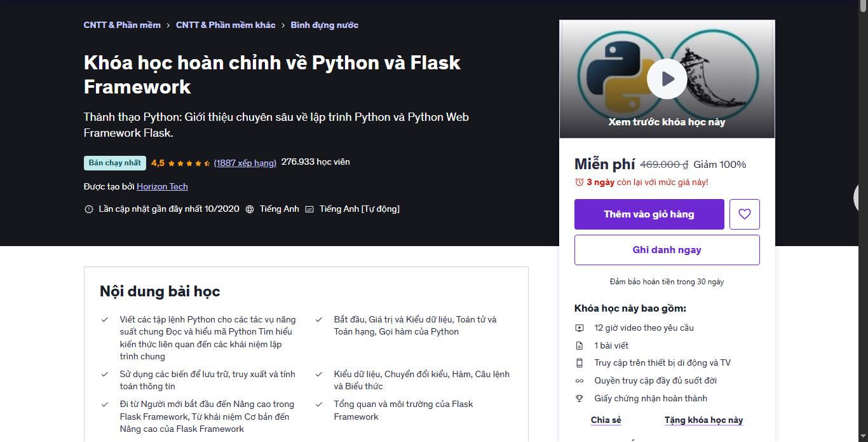Go to Bình đựng nước breadcrumb
868x442 pixels.
click(x=325, y=25)
